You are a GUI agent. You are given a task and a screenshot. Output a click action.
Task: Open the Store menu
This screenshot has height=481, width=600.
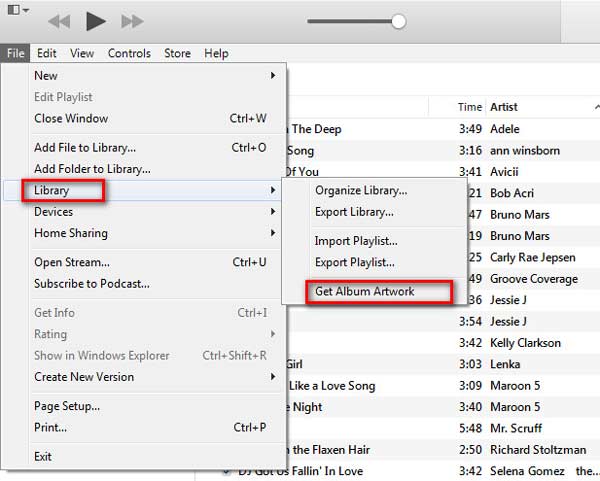tap(177, 53)
